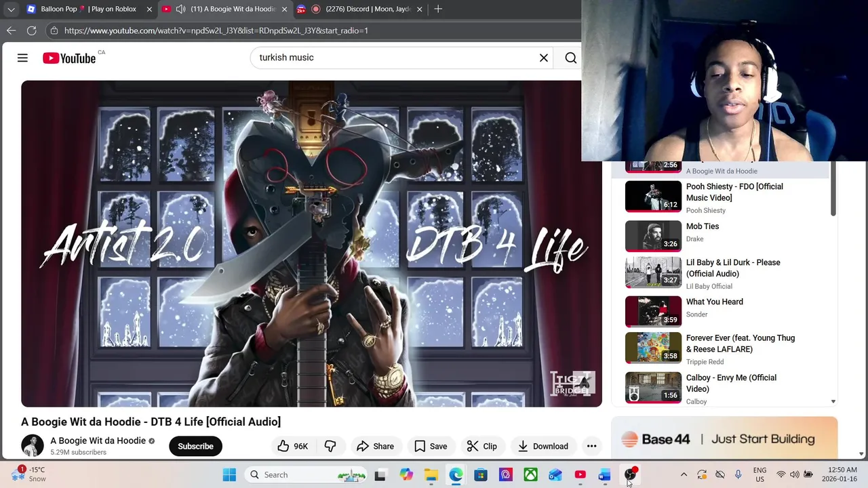View site information lock icon
The image size is (868, 488).
(54, 30)
